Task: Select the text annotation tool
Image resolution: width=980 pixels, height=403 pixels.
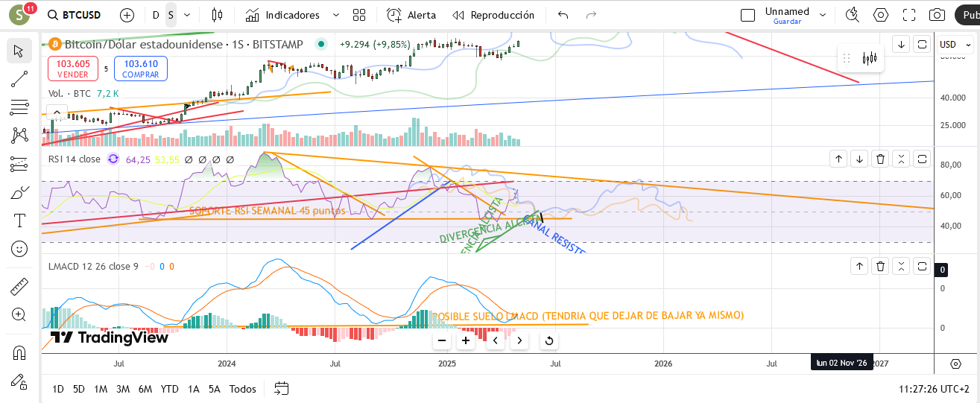Action: coord(19,220)
